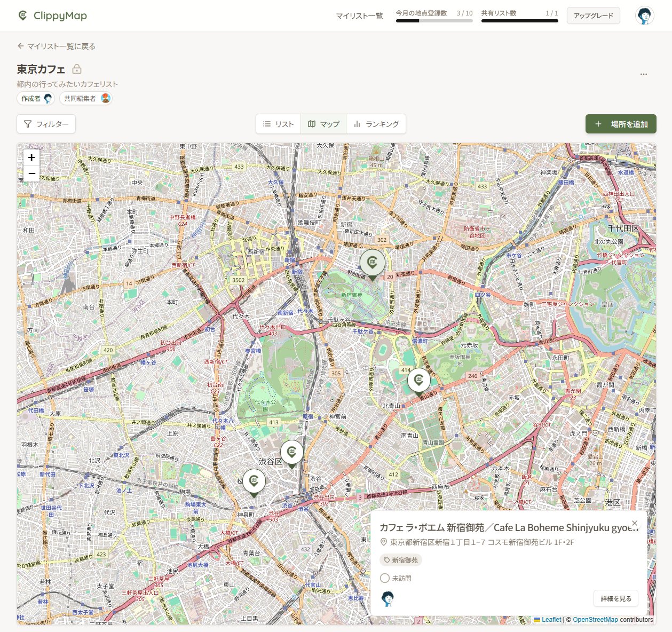Go back via マイリスト一覧に戻る link
This screenshot has height=632, width=672.
click(x=57, y=46)
